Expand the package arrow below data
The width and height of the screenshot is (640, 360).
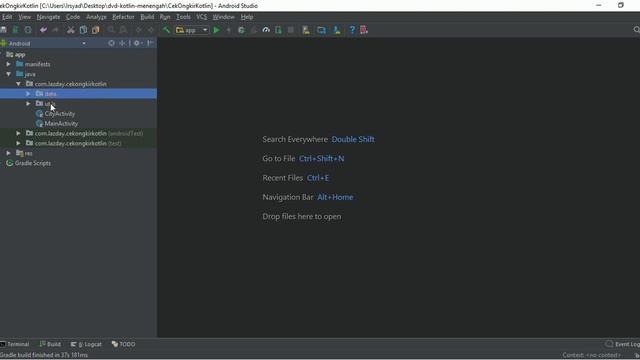[28, 103]
